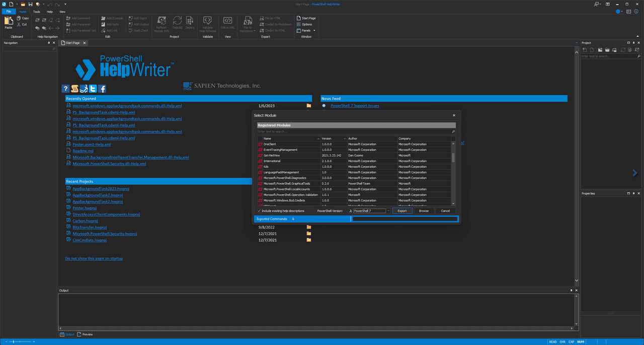Open the Pester.psm1-Help.xml recent file link
644x345 pixels.
(92, 145)
